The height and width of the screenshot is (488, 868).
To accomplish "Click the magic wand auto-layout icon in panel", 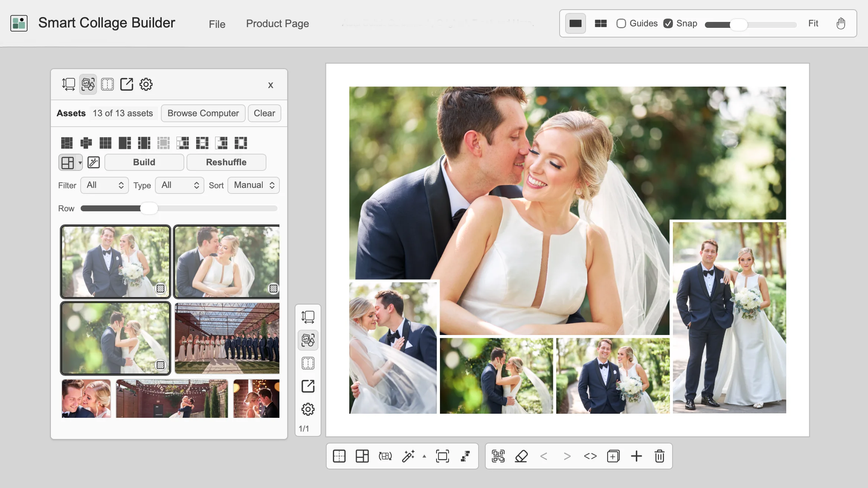I will tap(94, 162).
